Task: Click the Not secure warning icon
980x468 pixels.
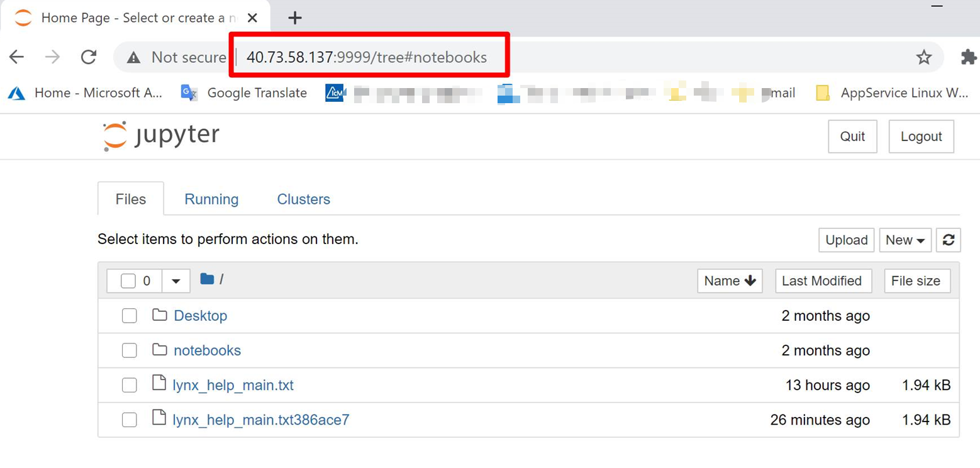Action: point(133,58)
